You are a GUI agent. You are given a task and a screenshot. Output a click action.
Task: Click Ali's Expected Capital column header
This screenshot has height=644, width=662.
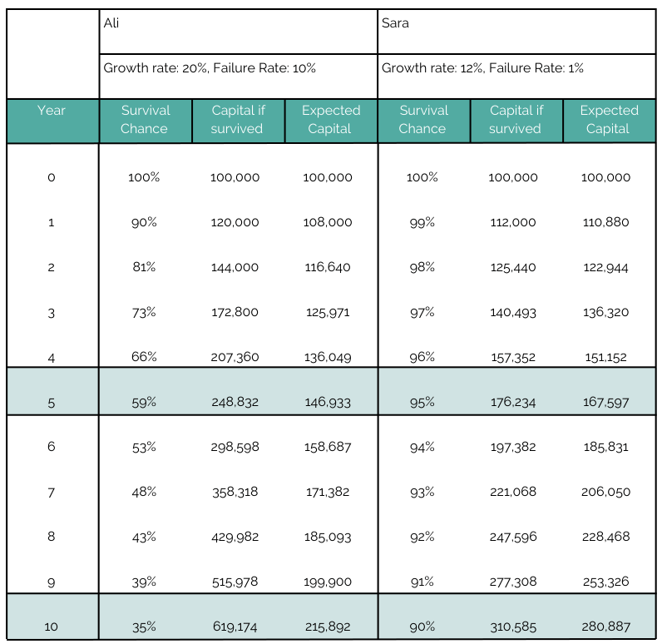(330, 120)
